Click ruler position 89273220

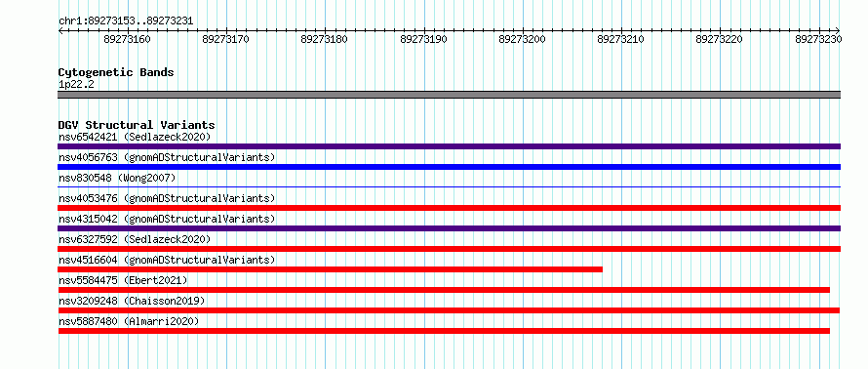[x=720, y=39]
